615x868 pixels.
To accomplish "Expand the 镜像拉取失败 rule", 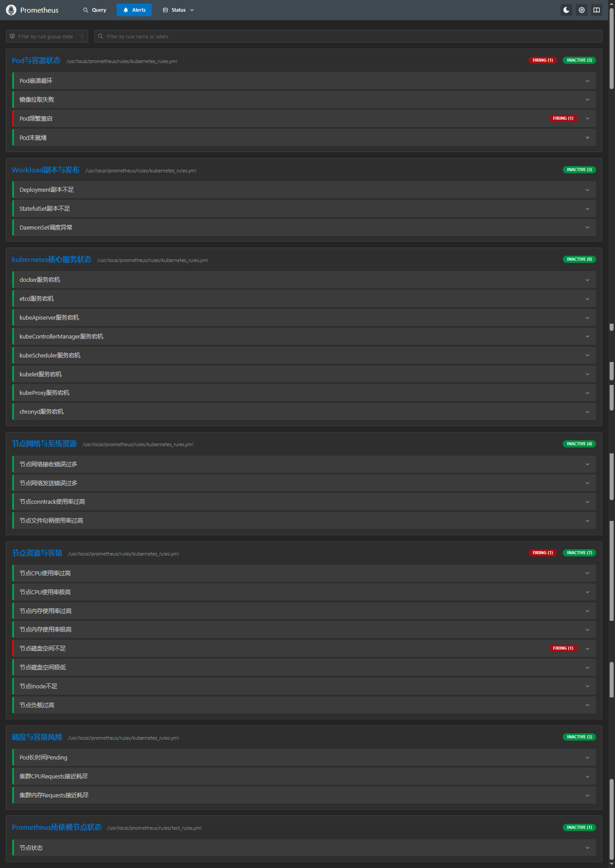I will coord(304,100).
